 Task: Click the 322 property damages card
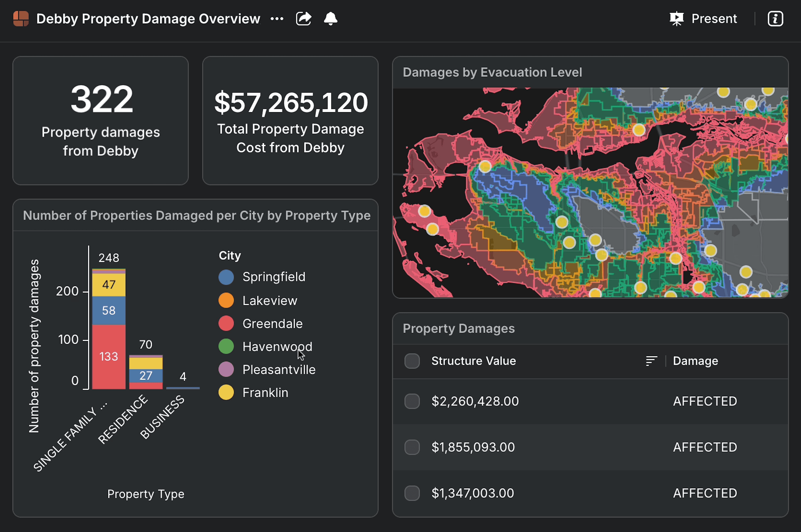[x=100, y=120]
